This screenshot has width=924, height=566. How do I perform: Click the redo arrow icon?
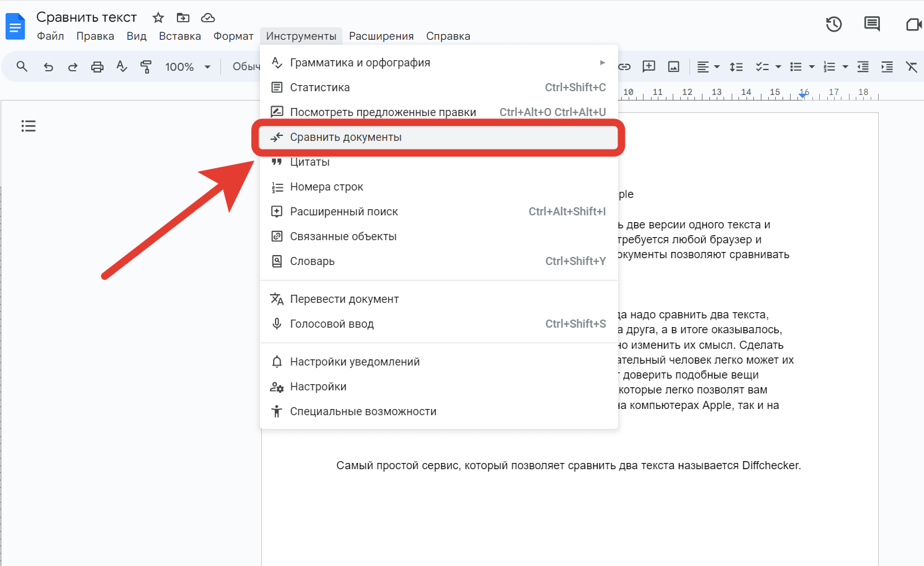73,67
